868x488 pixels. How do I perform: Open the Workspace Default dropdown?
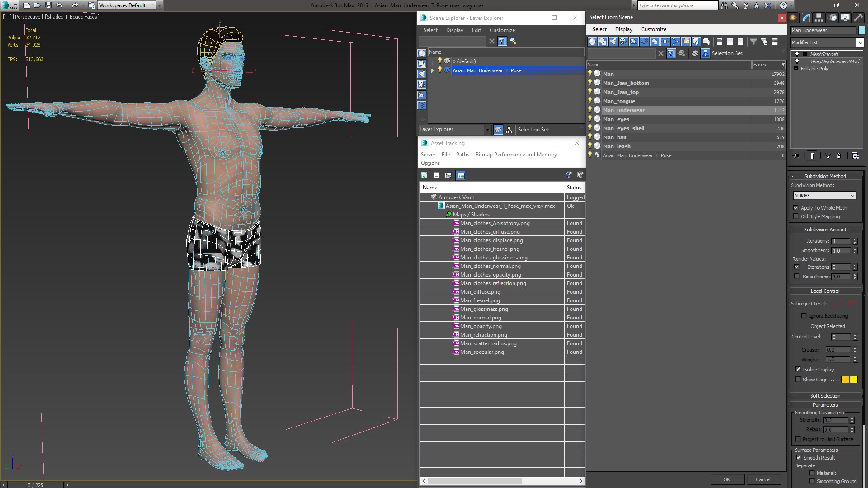[127, 5]
